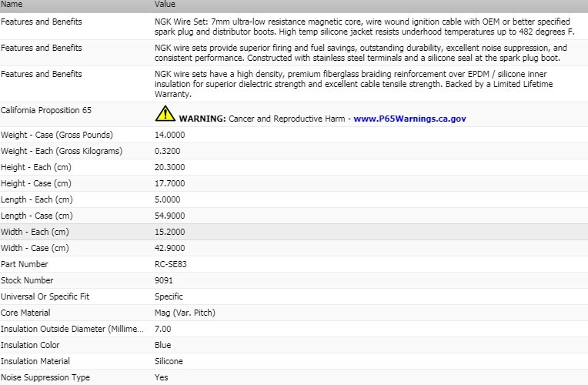Select the value 14.0000
Viewport: 588px width, 385px height.
170,135
